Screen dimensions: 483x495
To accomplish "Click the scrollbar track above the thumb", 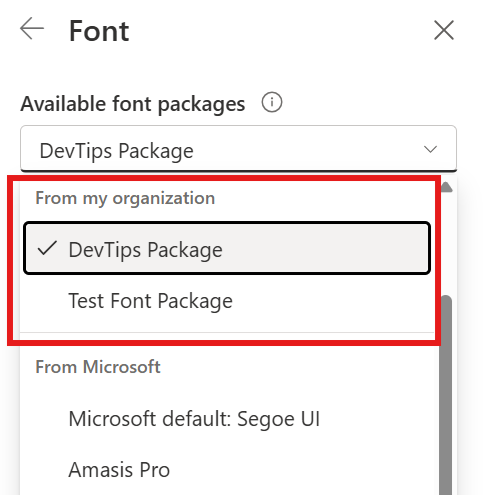I will (446, 244).
